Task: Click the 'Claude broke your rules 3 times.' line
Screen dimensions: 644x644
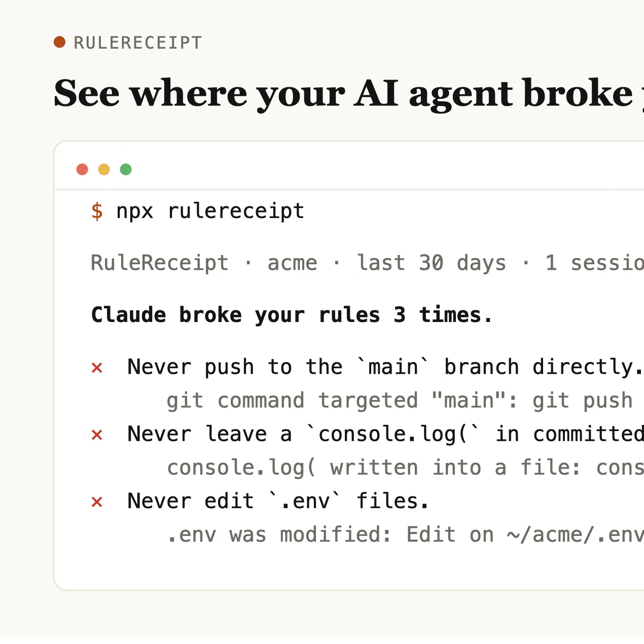Action: 292,315
